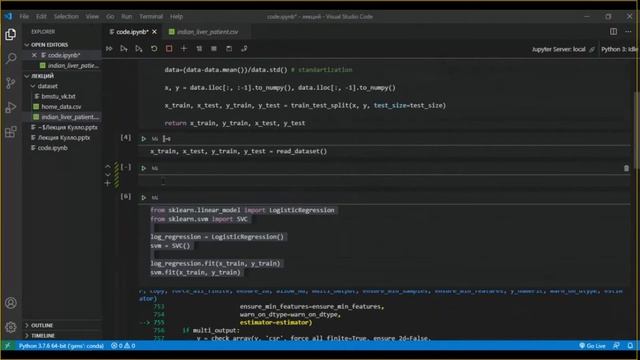The image size is (640, 360).
Task: Open the Extensions view
Action: click(x=11, y=132)
